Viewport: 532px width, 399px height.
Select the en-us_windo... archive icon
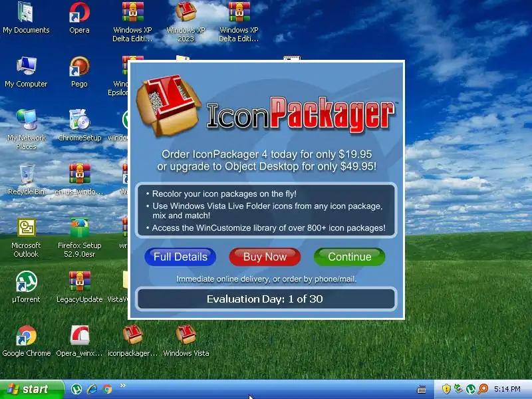[79, 180]
